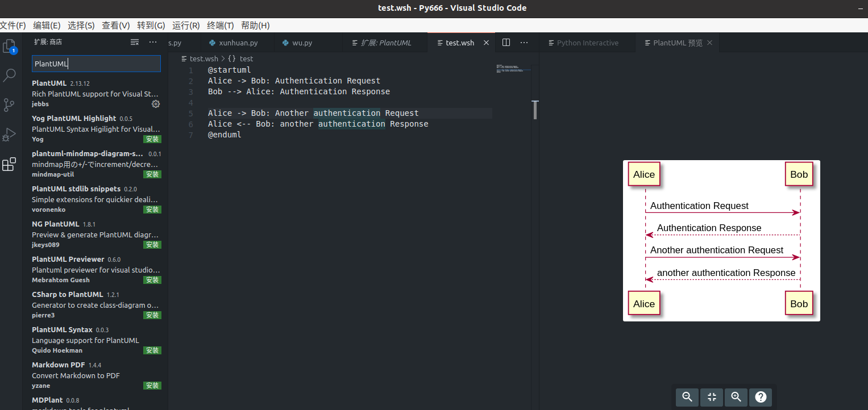This screenshot has width=868, height=410.
Task: Switch to the xunhuan.py tab
Action: [x=238, y=42]
